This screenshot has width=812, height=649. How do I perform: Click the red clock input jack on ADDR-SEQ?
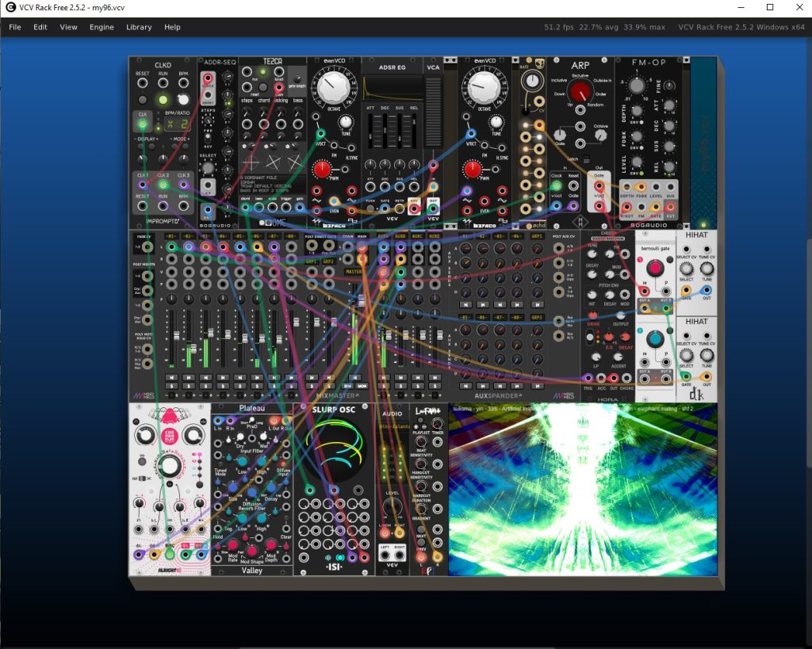coord(208,78)
